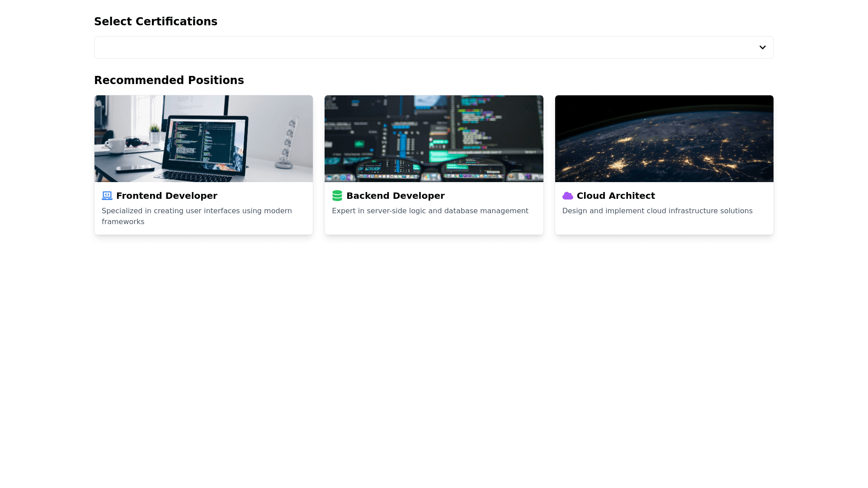
Task: Select the Backend Developer title
Action: click(x=395, y=196)
